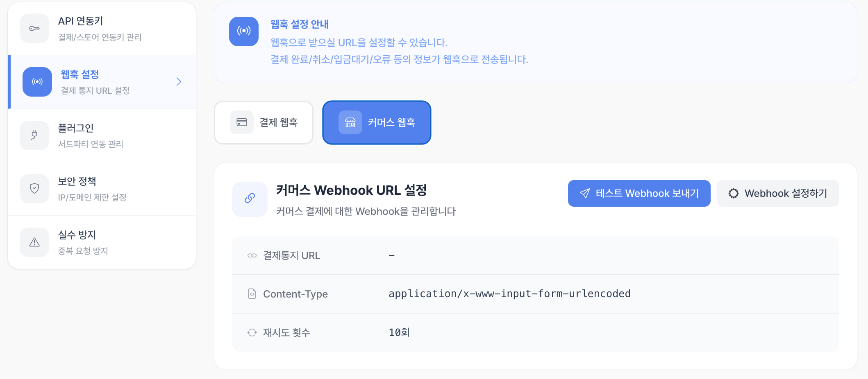
Task: Click the webhook banner icon above 웹훅 설정 안내
Action: click(244, 31)
